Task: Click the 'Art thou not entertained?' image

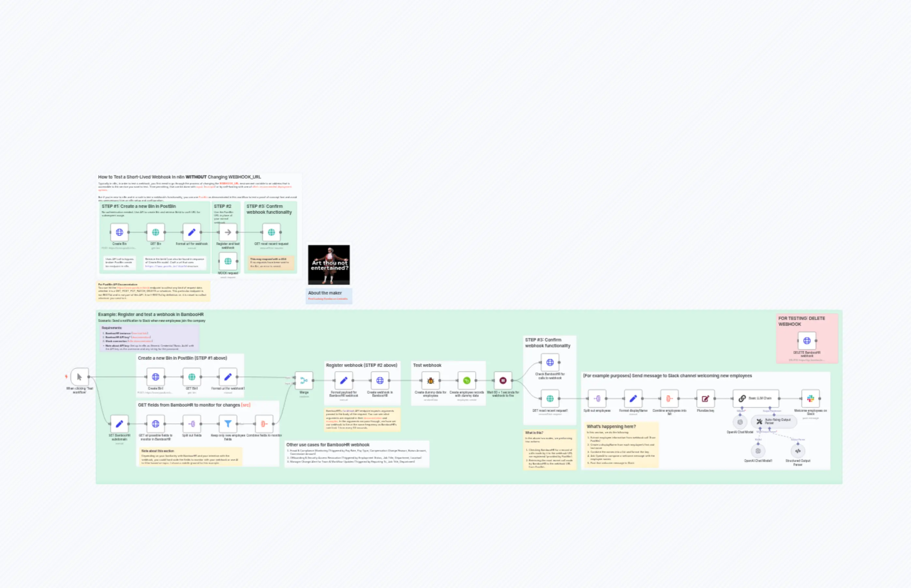Action: [329, 265]
